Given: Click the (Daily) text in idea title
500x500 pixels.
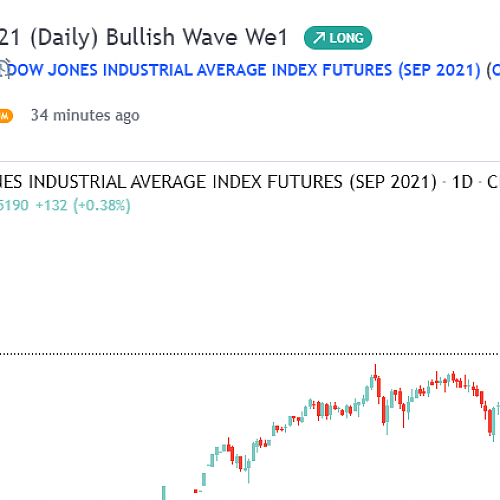Looking at the screenshot, I should pos(64,37).
